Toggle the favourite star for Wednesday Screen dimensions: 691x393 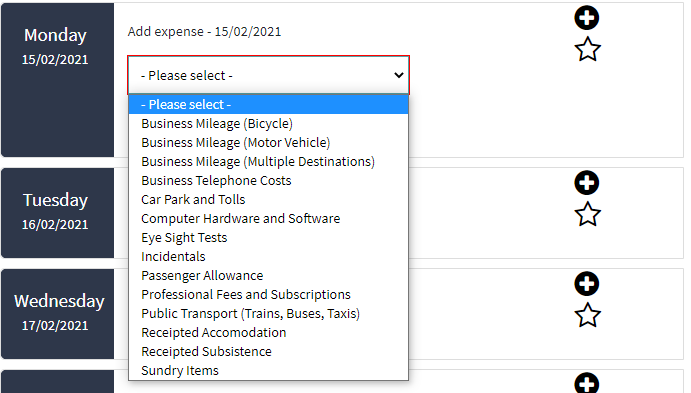587,315
